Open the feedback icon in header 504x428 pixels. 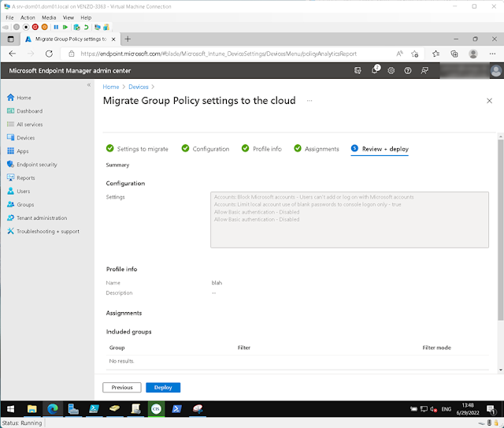pos(424,70)
